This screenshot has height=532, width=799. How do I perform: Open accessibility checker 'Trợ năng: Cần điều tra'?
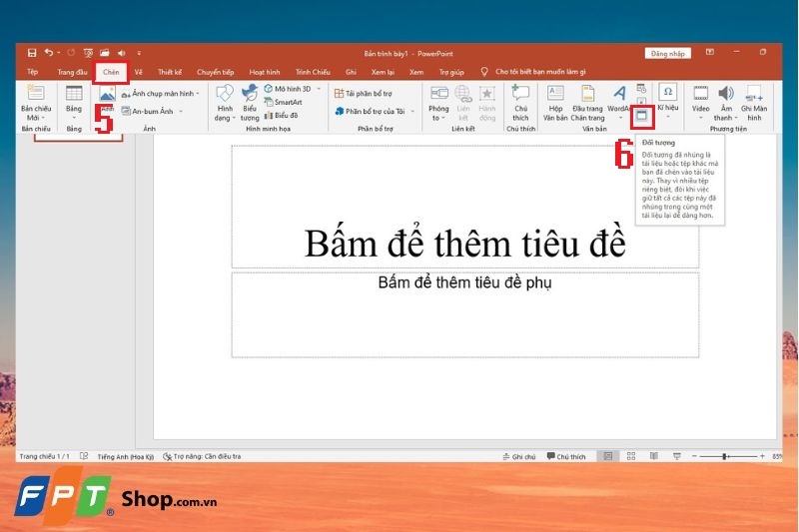point(202,457)
